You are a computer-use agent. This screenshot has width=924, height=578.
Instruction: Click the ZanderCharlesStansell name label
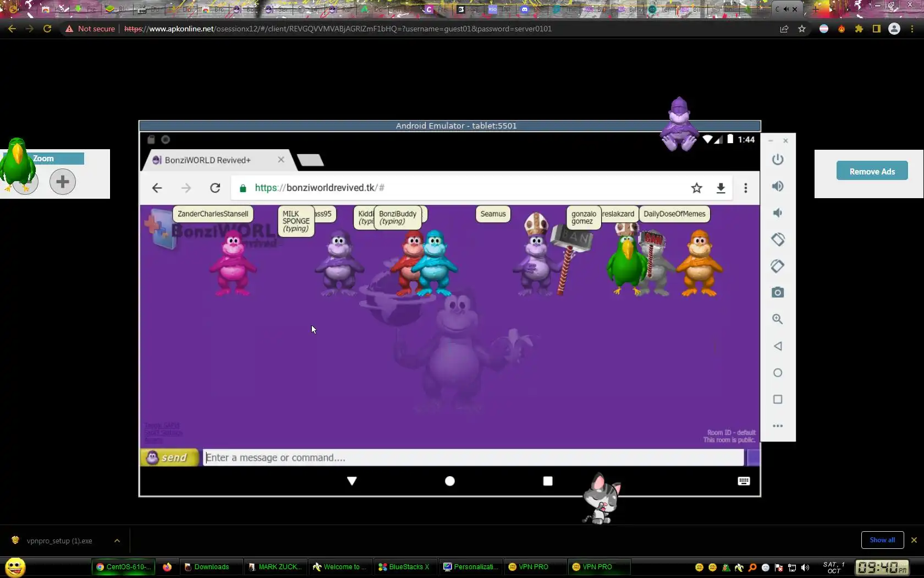(x=213, y=214)
